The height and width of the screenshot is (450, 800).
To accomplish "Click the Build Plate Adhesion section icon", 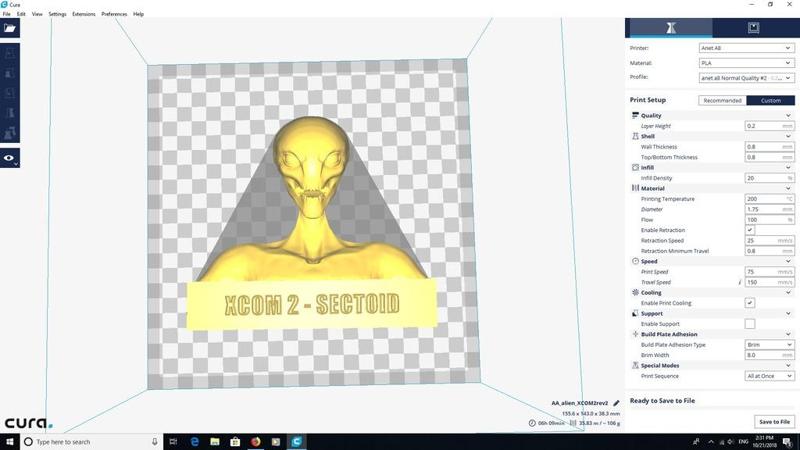I will click(635, 334).
